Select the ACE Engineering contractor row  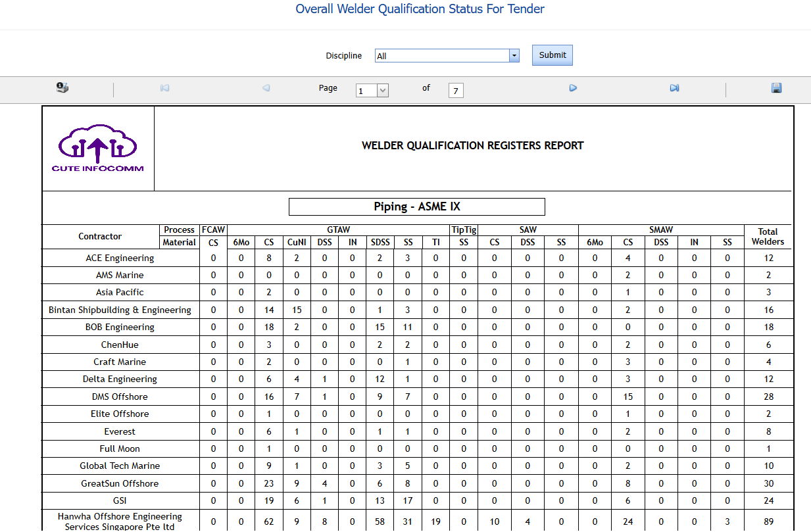[120, 258]
